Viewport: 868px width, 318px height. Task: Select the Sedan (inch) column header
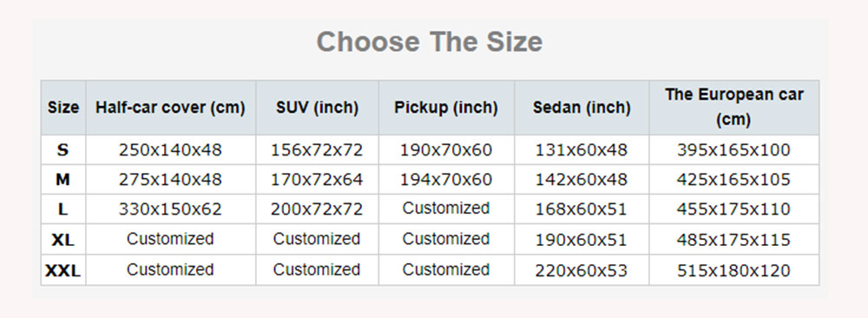[x=582, y=108]
